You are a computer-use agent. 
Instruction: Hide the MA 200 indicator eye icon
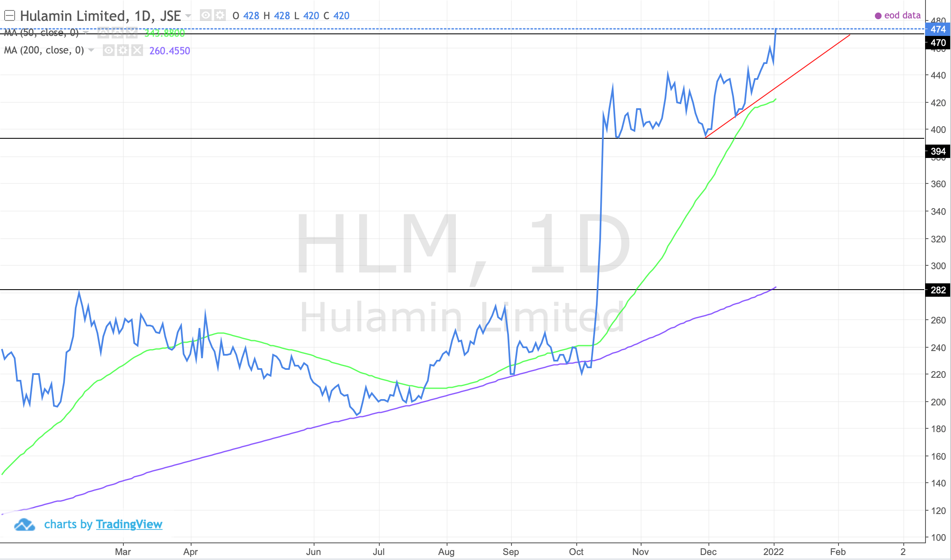[108, 51]
